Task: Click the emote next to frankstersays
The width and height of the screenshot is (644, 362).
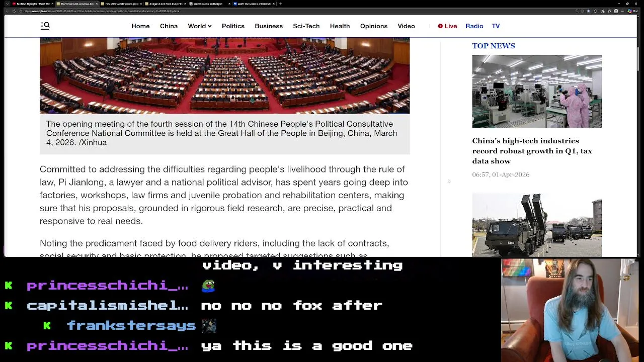Action: tap(209, 325)
